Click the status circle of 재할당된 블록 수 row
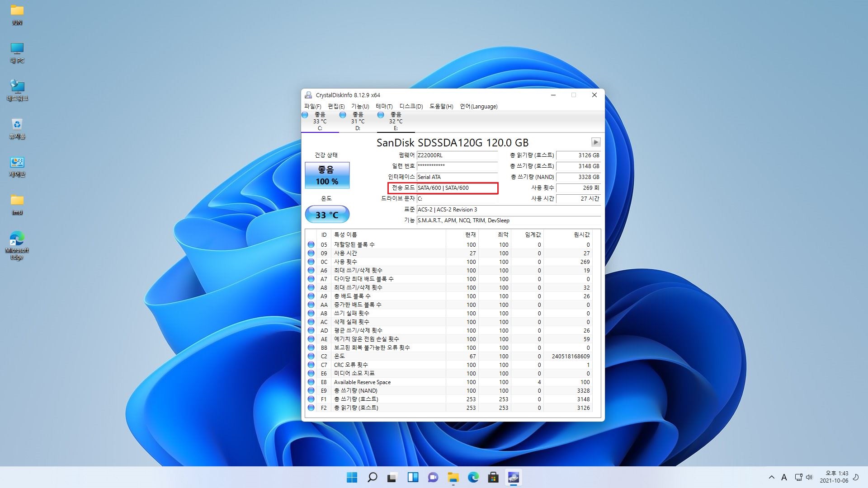 click(x=311, y=244)
